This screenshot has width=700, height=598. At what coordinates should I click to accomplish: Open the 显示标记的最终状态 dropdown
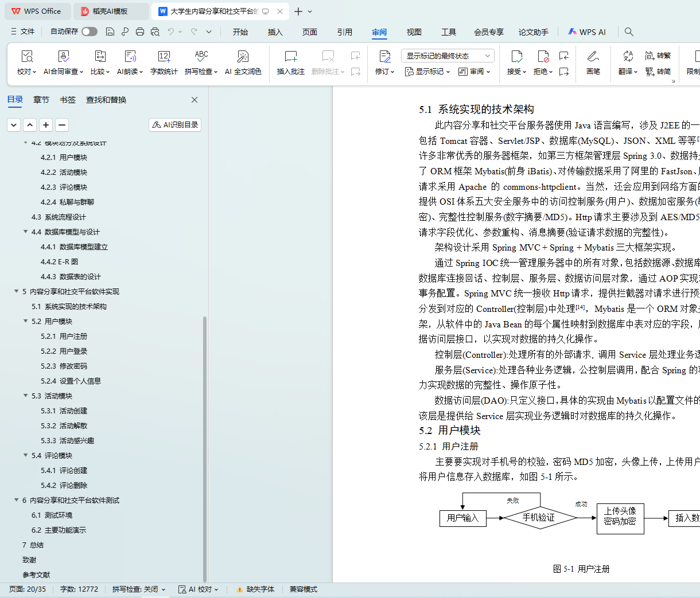click(448, 56)
